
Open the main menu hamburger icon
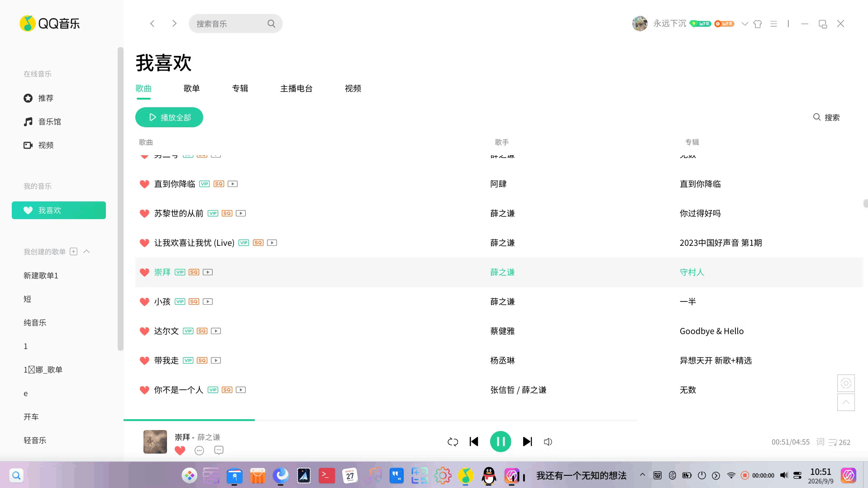coord(773,24)
